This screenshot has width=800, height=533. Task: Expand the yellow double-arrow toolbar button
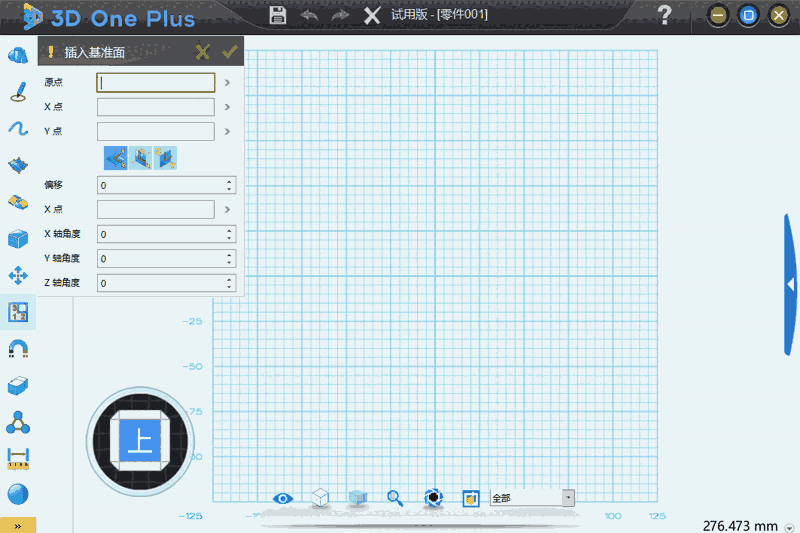[x=18, y=526]
